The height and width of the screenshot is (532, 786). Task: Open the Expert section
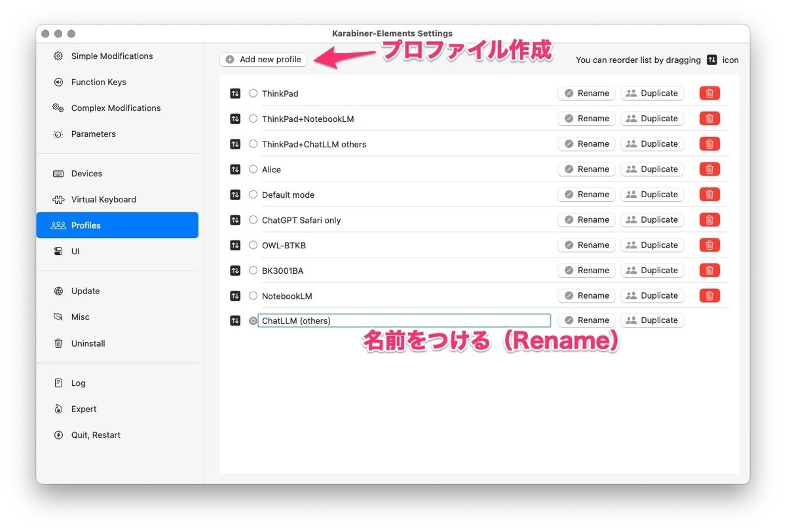[117, 409]
